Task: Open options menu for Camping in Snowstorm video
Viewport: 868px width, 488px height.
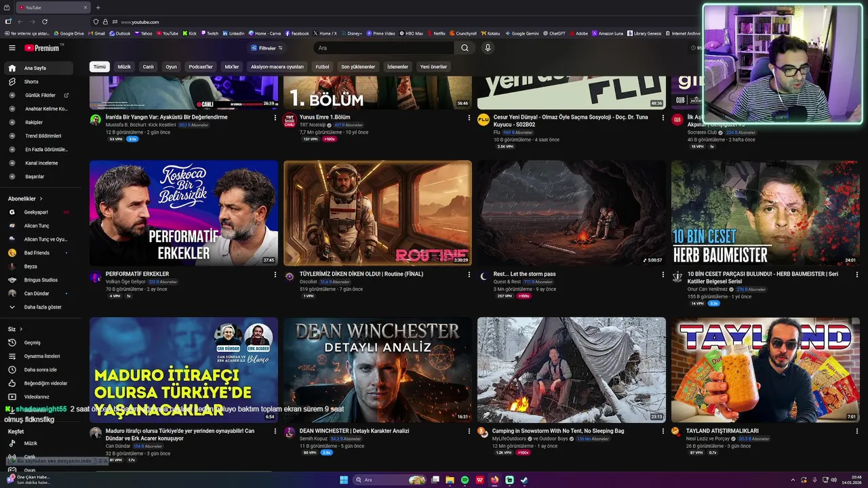Action: click(x=663, y=431)
